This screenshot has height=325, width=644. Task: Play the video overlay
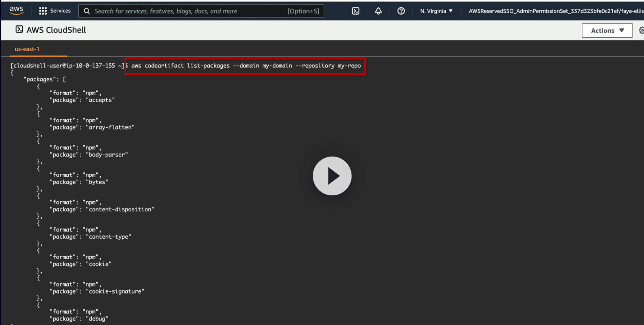click(x=332, y=176)
